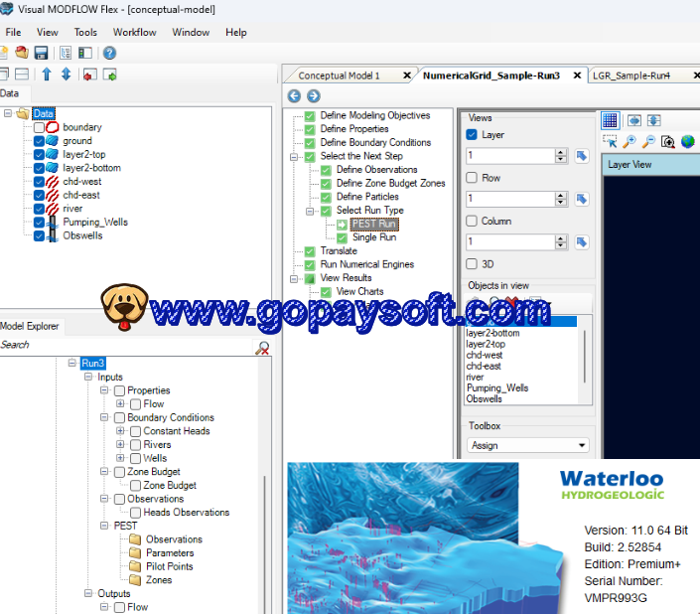700x614 pixels.
Task: Expand the Rivers node in Model Explorer
Action: (120, 444)
